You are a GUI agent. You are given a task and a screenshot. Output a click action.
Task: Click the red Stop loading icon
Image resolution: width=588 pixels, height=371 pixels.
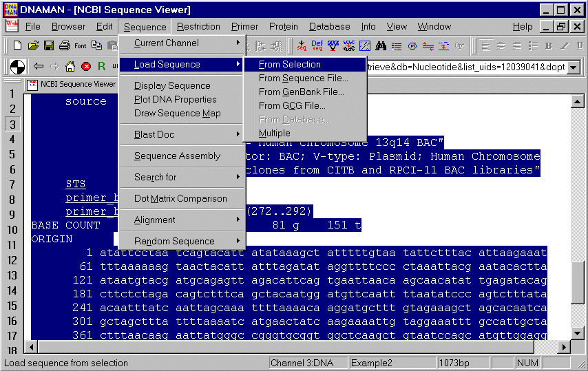pos(86,67)
